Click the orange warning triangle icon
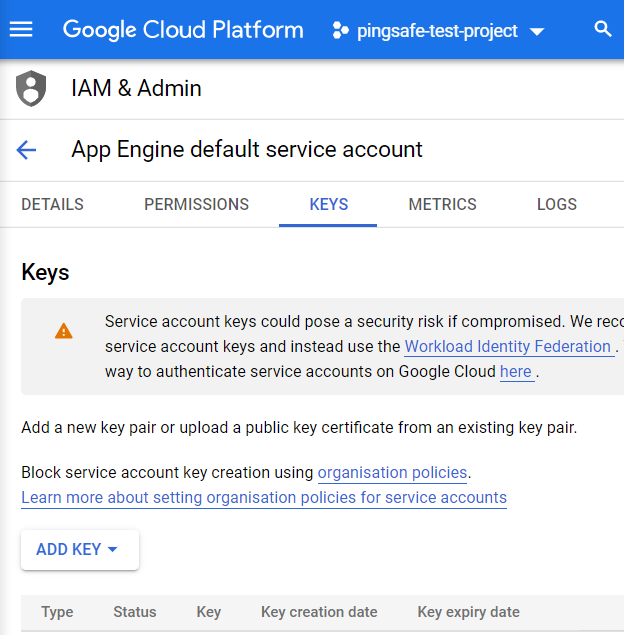This screenshot has height=635, width=624. point(63,331)
